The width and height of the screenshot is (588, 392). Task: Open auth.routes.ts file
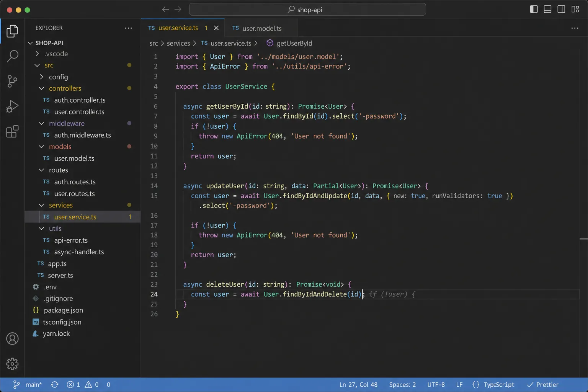82,182
